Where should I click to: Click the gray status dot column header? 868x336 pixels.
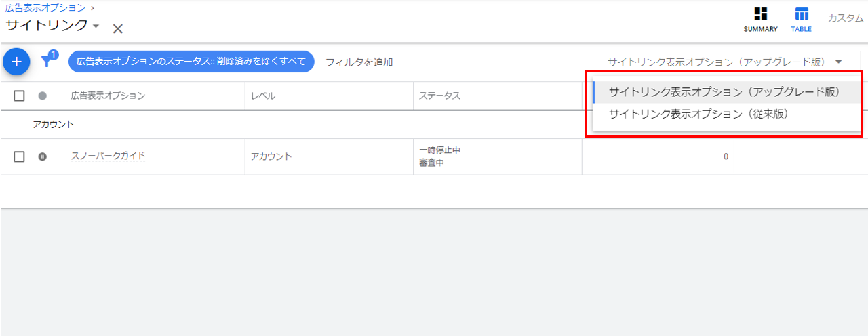[42, 96]
